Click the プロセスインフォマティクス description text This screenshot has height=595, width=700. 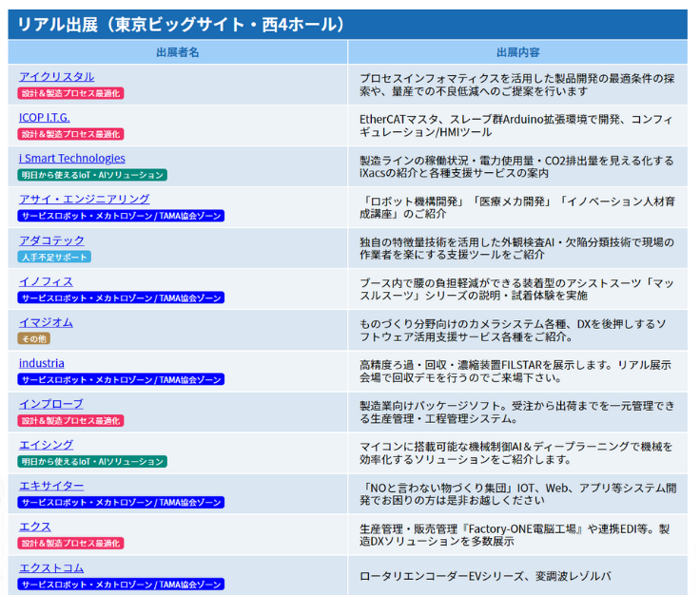pyautogui.click(x=517, y=85)
